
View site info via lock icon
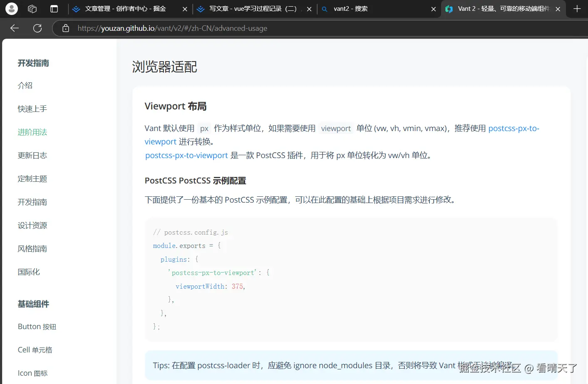tap(65, 28)
